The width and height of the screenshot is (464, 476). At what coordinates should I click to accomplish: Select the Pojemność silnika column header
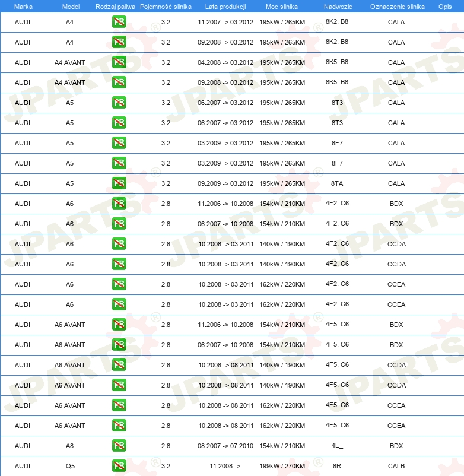166,7
